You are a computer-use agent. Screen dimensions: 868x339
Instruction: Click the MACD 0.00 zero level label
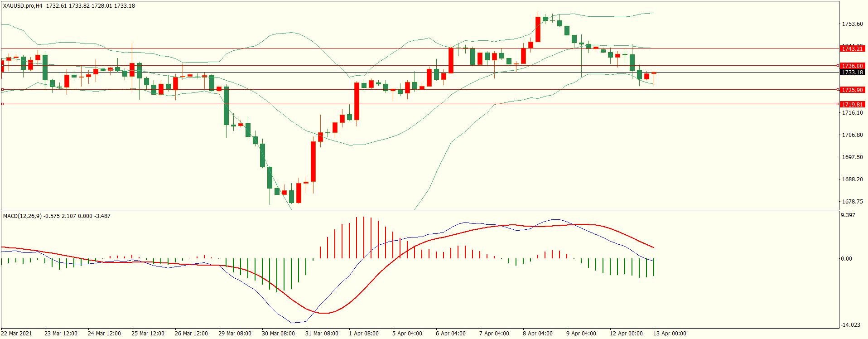pos(846,259)
